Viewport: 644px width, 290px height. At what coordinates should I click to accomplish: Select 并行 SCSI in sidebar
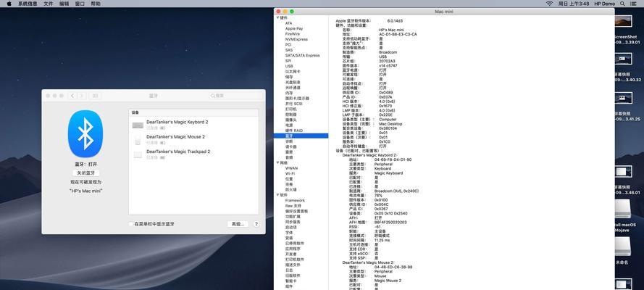pos(293,104)
